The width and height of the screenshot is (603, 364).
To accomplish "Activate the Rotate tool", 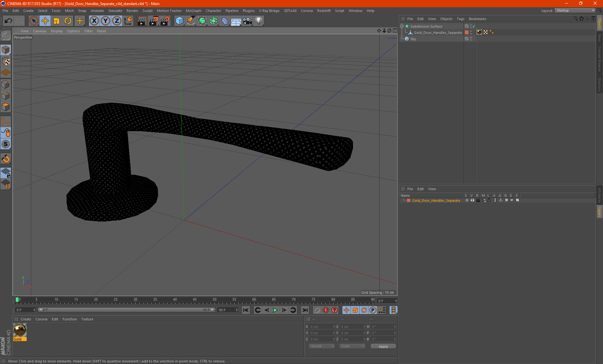I will click(68, 21).
